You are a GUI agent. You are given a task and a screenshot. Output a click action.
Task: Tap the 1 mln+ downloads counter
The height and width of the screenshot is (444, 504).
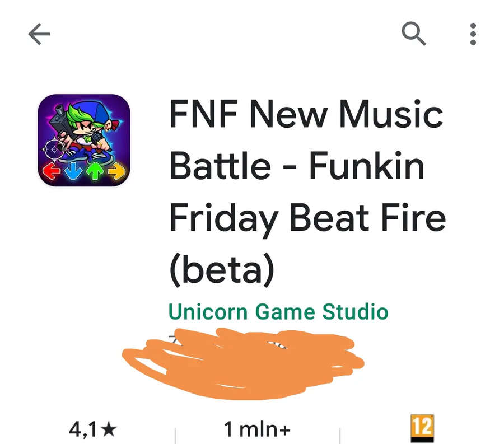pos(257,429)
